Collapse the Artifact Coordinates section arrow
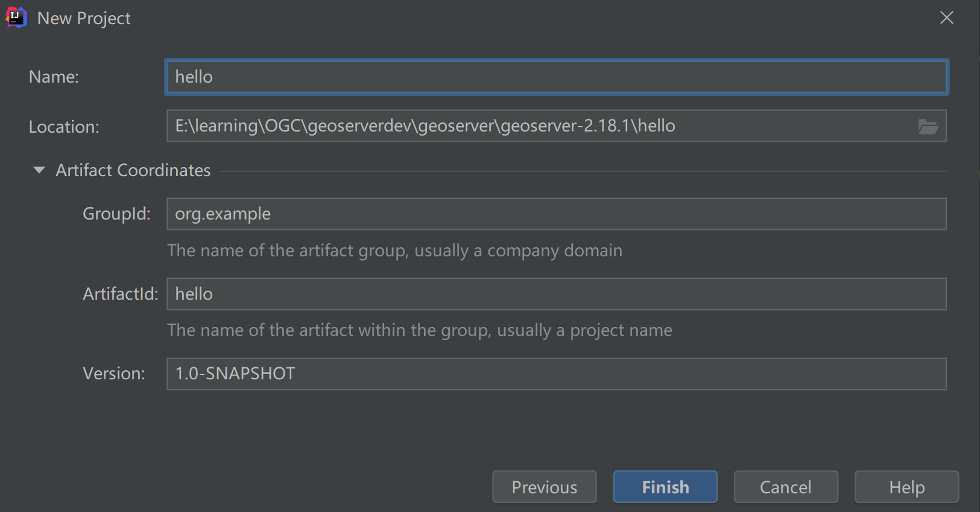This screenshot has width=980, height=512. click(x=39, y=170)
